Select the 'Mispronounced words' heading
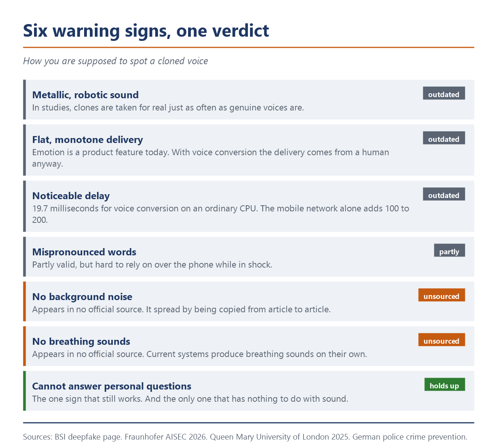The width and height of the screenshot is (497, 448). 84,252
